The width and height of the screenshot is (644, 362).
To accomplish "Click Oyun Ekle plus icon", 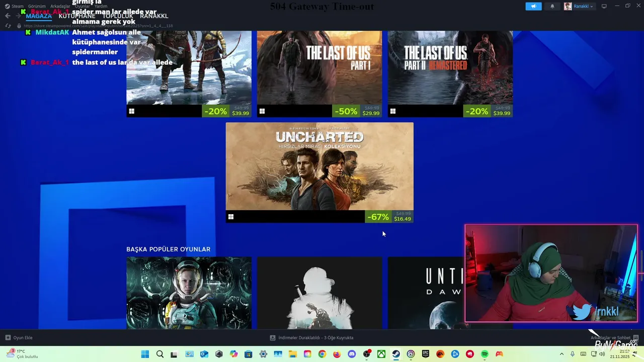I will tap(8, 337).
